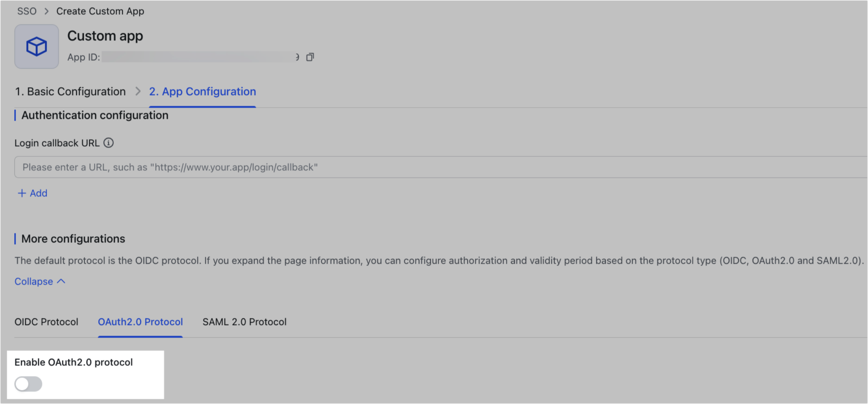Click the copy icon after the masked App ID
This screenshot has width=868, height=404.
tap(310, 57)
